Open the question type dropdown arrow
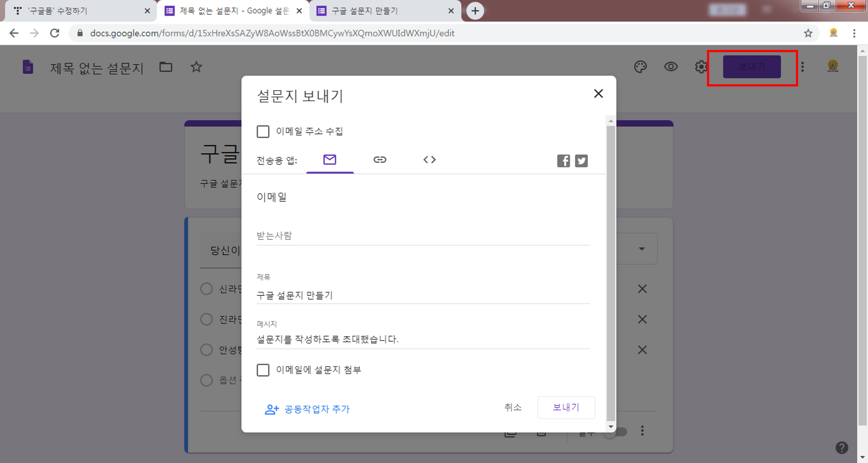Image resolution: width=868 pixels, height=463 pixels. tap(642, 249)
